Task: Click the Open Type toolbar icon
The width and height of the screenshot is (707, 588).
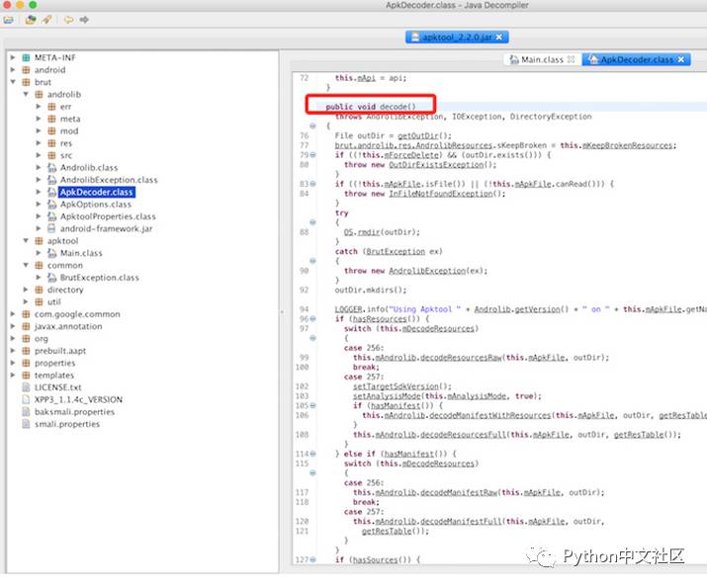Action: [30, 20]
